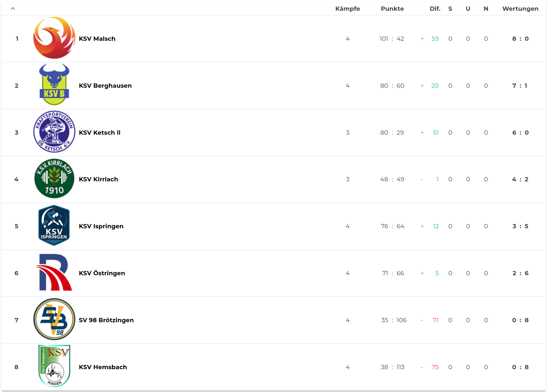Click KSV Kirrlach's 4 : 2 Wertungen score

[520, 179]
